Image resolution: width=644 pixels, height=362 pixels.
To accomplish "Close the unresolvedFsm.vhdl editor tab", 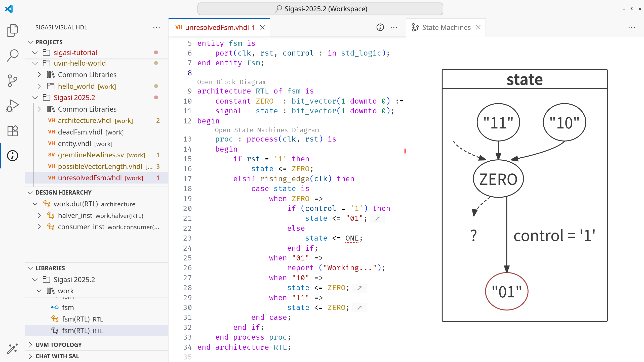I will pyautogui.click(x=262, y=27).
